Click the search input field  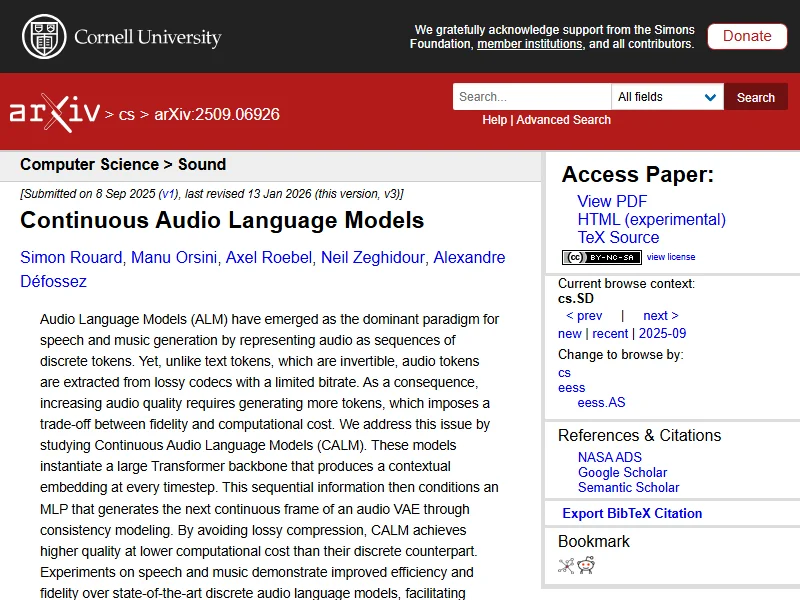532,97
